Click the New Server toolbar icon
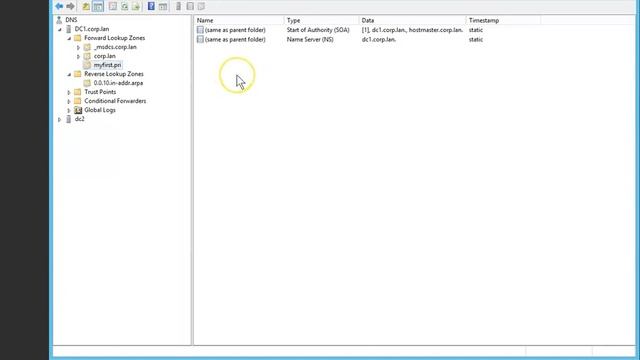The width and height of the screenshot is (640, 360). tap(178, 6)
